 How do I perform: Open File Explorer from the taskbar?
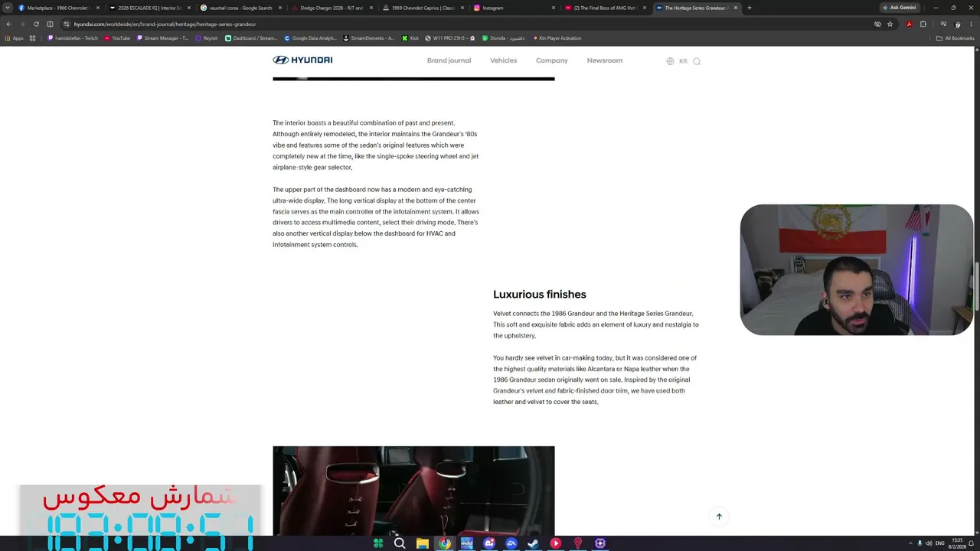[x=422, y=543]
